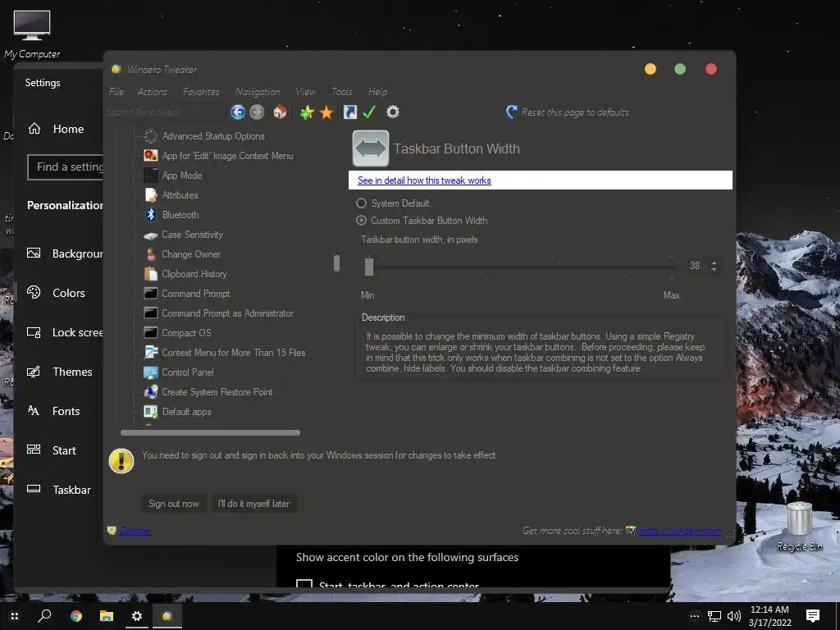Click the Change Owner icon
This screenshot has width=840, height=630.
tap(151, 254)
